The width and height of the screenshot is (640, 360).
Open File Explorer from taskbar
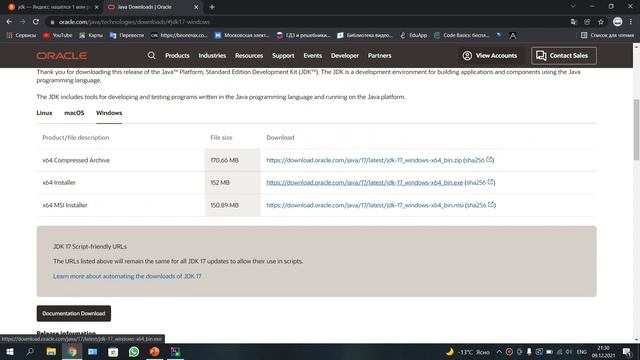point(51,352)
